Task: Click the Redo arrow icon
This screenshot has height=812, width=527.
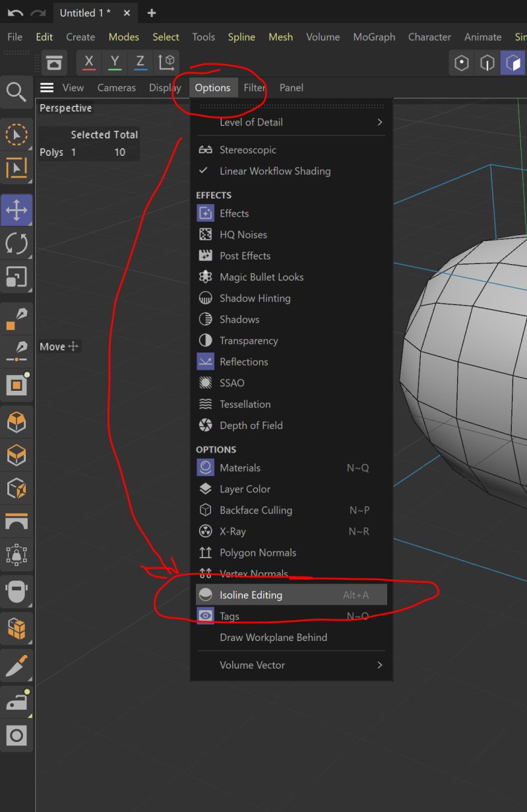Action: click(39, 13)
